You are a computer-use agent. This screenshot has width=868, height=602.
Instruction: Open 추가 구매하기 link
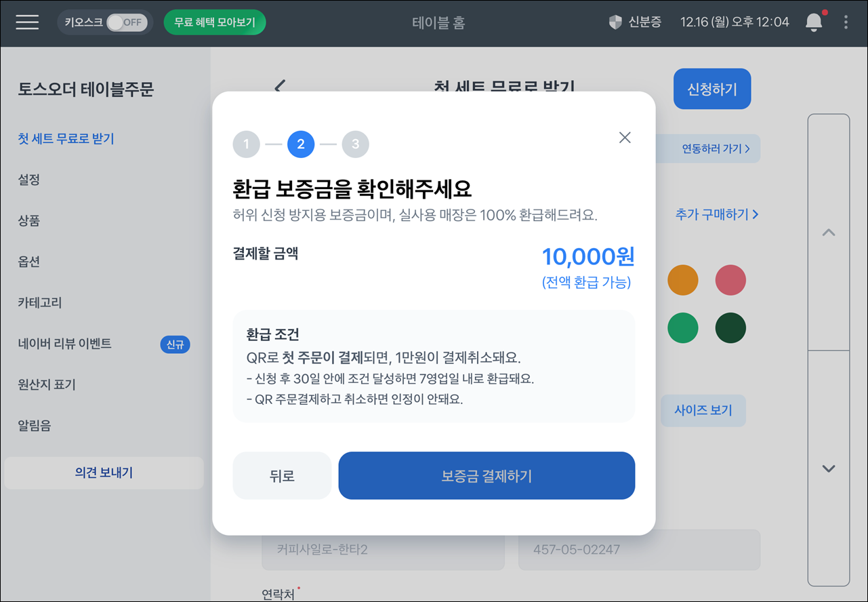[x=716, y=214]
